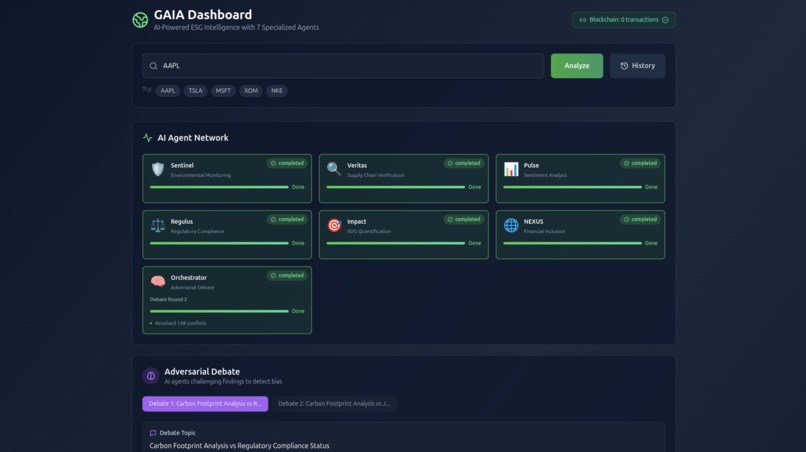
Task: Click the Debate Topic speech bubble icon
Action: click(x=153, y=433)
